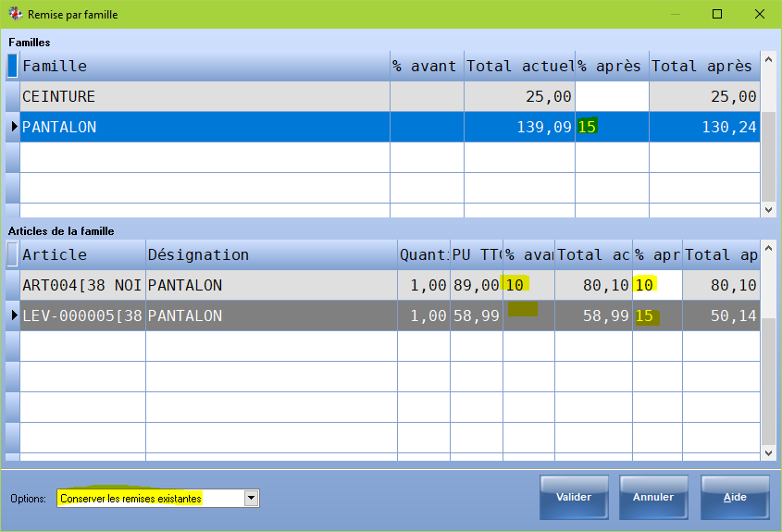Edit the % après cell of PANTALON family
The height and width of the screenshot is (532, 782).
[x=612, y=127]
